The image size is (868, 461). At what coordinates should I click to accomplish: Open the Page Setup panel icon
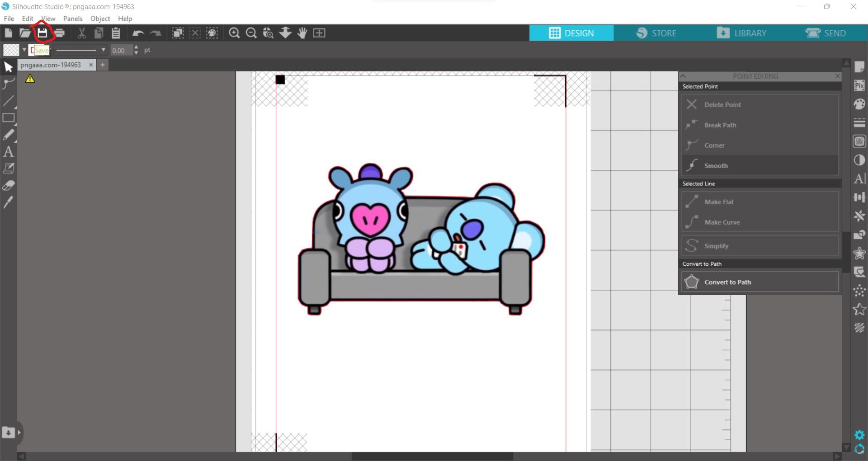pos(859,67)
